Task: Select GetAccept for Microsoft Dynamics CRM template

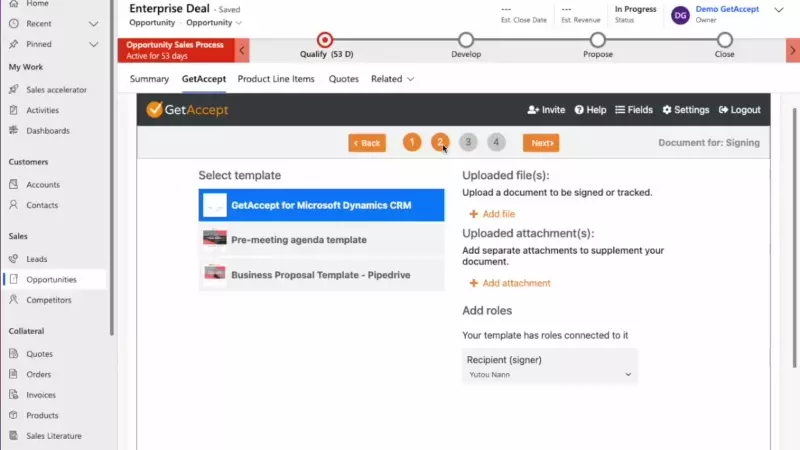Action: pyautogui.click(x=321, y=205)
